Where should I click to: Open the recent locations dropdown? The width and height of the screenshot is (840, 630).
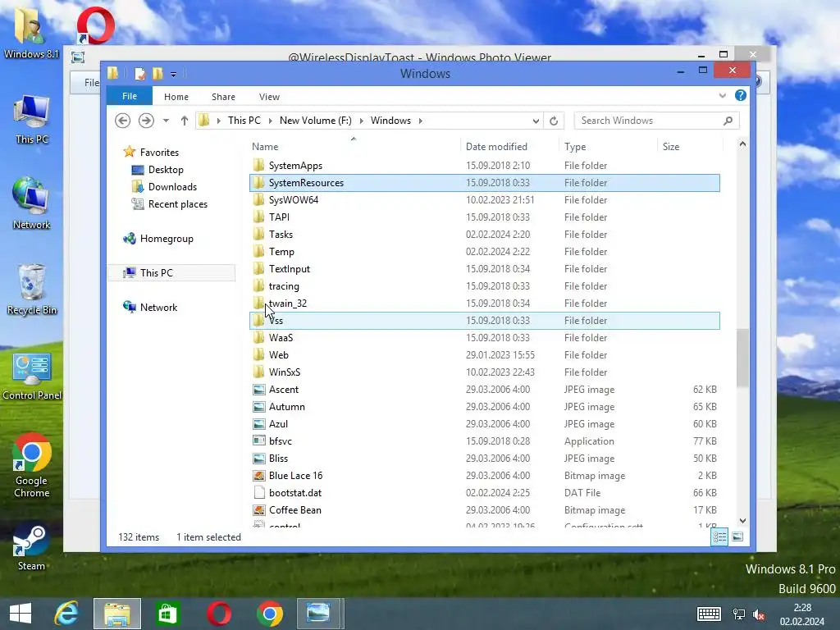[166, 121]
